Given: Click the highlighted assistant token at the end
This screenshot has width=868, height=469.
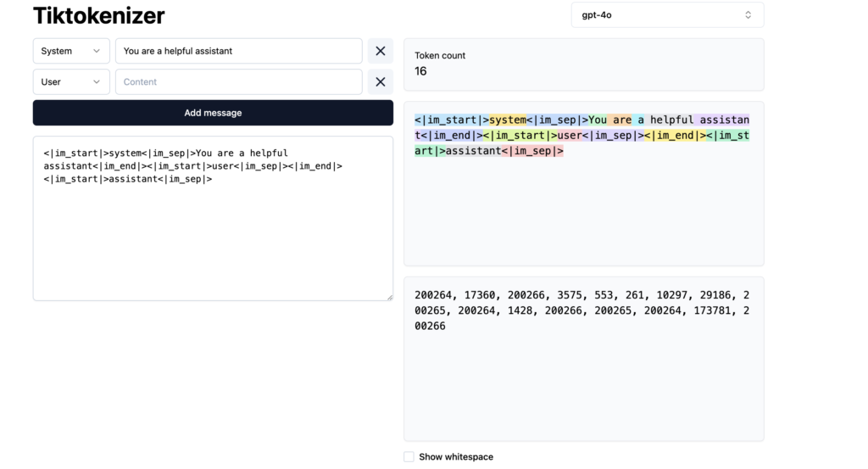Looking at the screenshot, I should pyautogui.click(x=473, y=151).
